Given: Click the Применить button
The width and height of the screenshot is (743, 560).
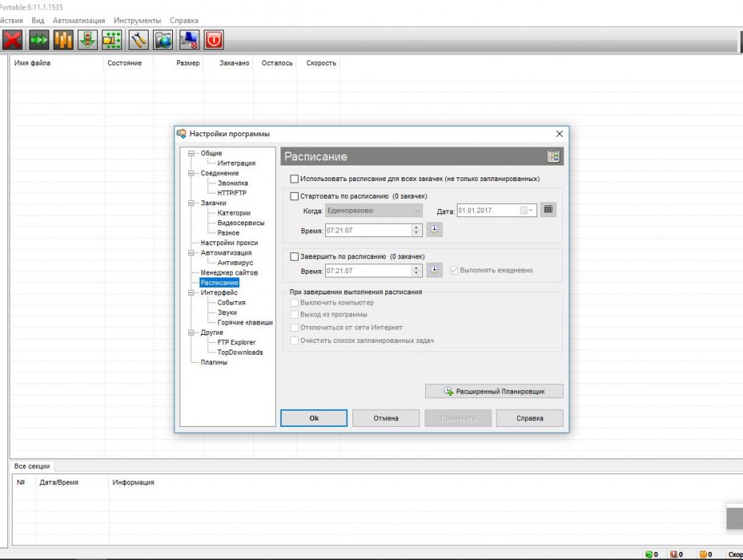Looking at the screenshot, I should 458,418.
